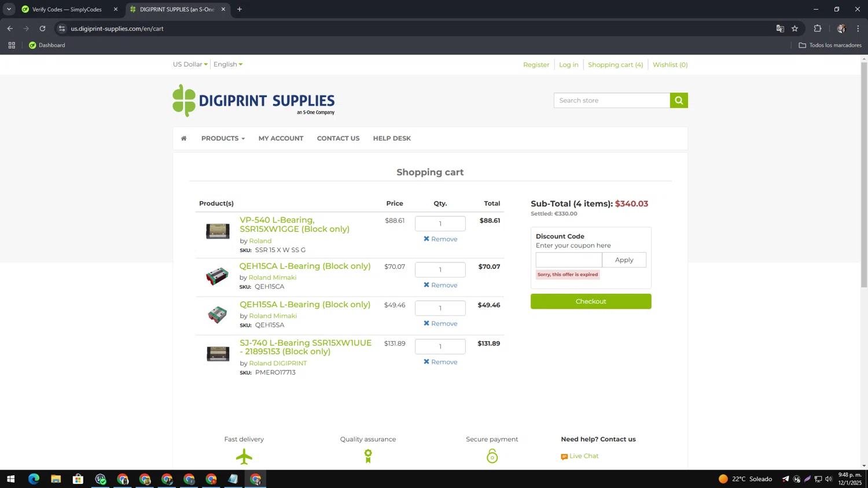Open Live Chat link

(x=580, y=456)
